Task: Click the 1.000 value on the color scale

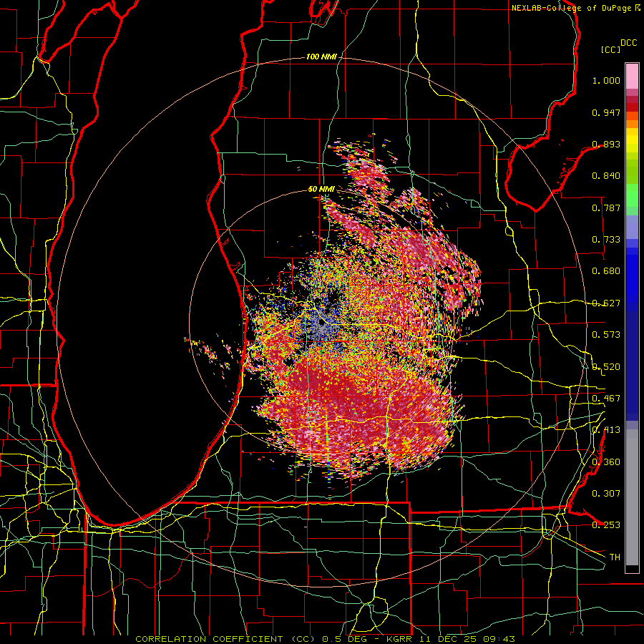Action: 606,80
